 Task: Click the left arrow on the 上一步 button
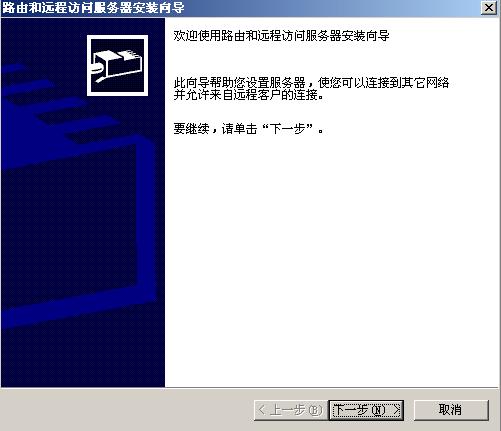[x=262, y=410]
